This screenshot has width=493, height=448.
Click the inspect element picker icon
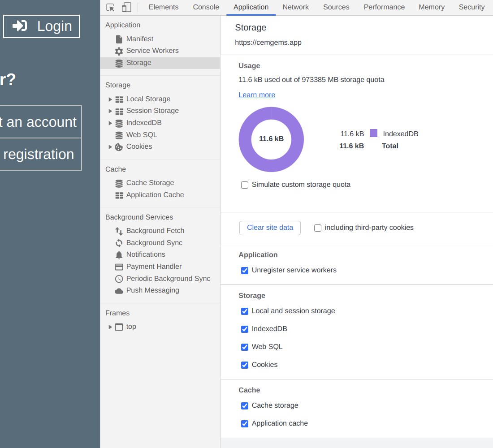tap(110, 7)
